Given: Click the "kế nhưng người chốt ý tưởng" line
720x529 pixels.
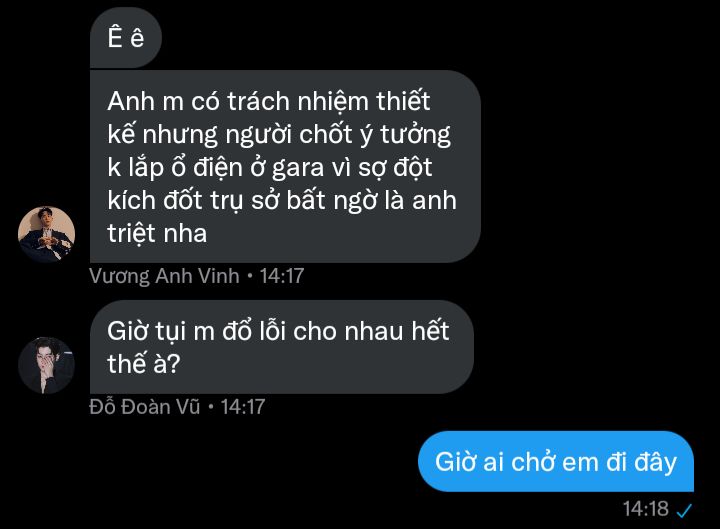Looking at the screenshot, I should point(279,135).
